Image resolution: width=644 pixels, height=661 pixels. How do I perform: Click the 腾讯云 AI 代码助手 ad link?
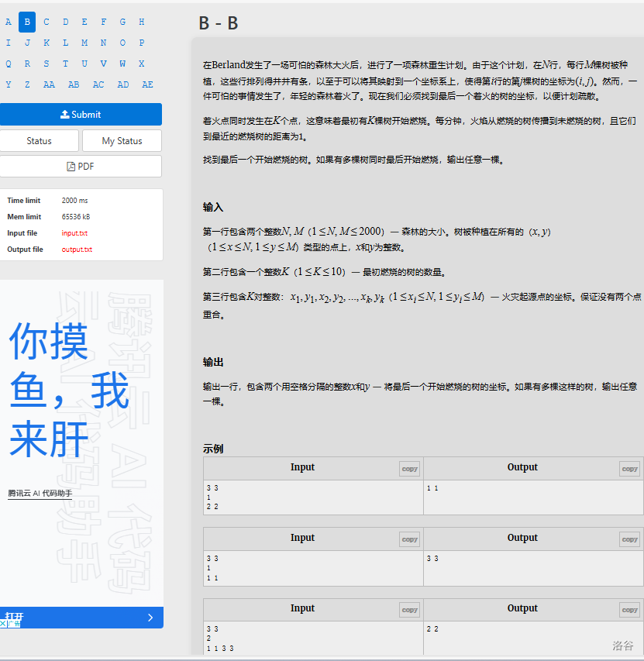(x=40, y=493)
